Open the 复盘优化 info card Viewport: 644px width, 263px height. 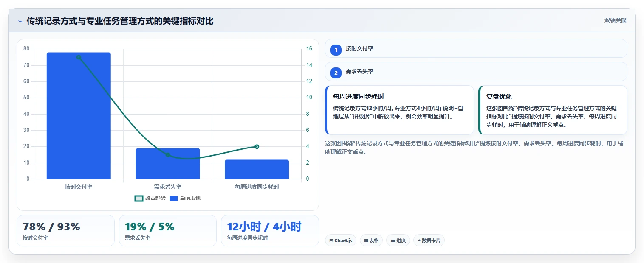coord(553,110)
